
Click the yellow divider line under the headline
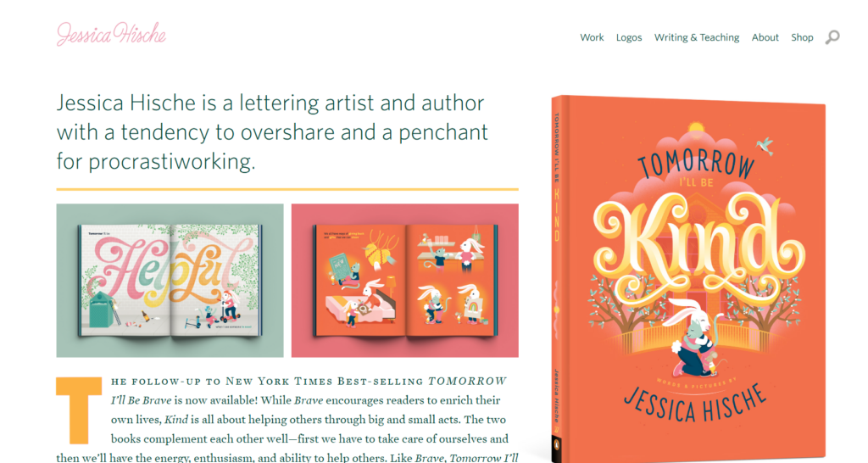(287, 189)
